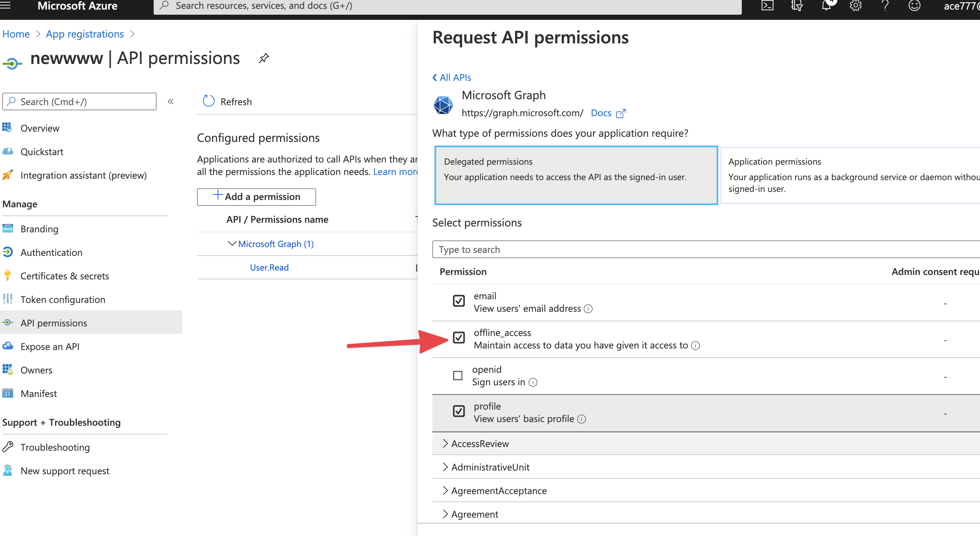Follow the Learn more link
The height and width of the screenshot is (536, 980).
[x=395, y=172]
